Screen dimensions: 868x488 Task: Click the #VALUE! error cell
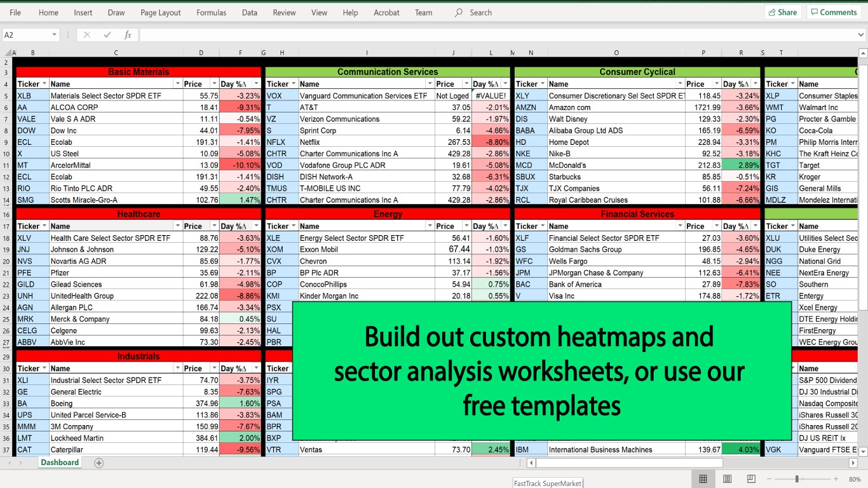[x=491, y=96]
